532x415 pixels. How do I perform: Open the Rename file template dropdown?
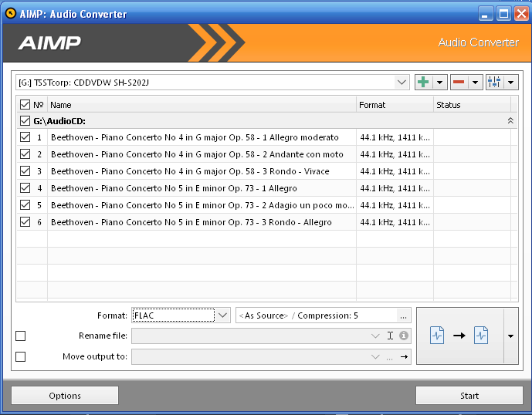pos(375,336)
